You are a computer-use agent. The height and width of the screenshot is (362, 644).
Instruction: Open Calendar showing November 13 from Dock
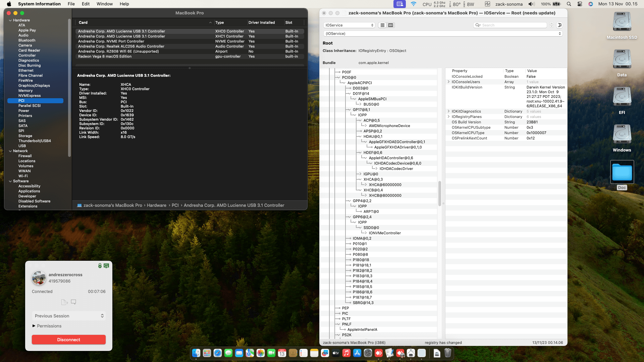coord(282,353)
